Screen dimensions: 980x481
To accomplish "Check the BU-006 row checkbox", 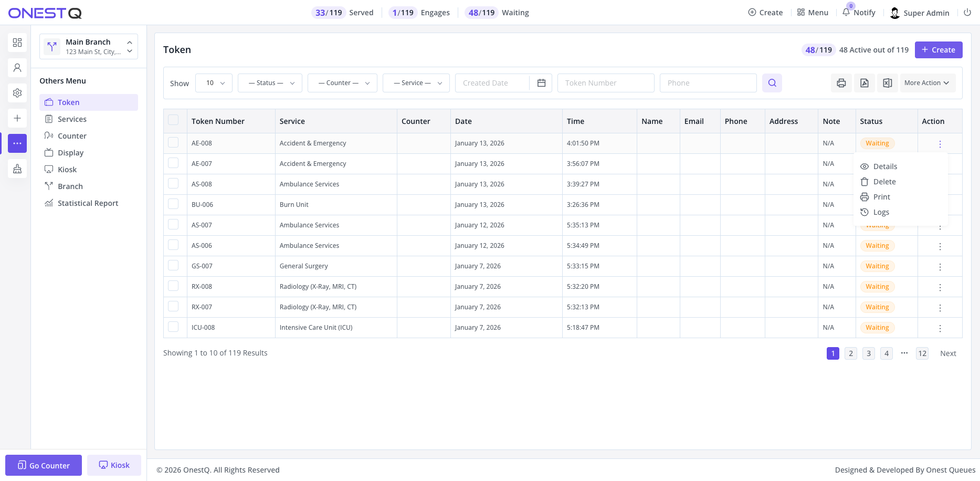I will click(x=173, y=204).
